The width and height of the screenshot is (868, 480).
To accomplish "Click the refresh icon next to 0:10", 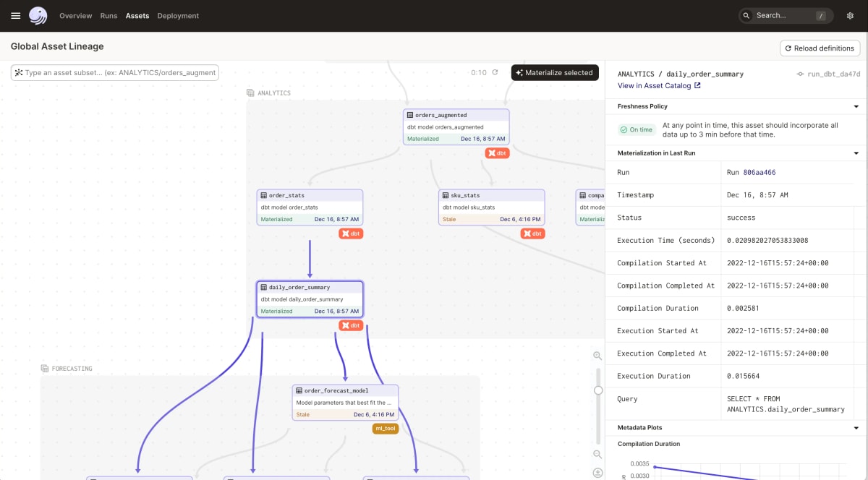I will point(495,72).
